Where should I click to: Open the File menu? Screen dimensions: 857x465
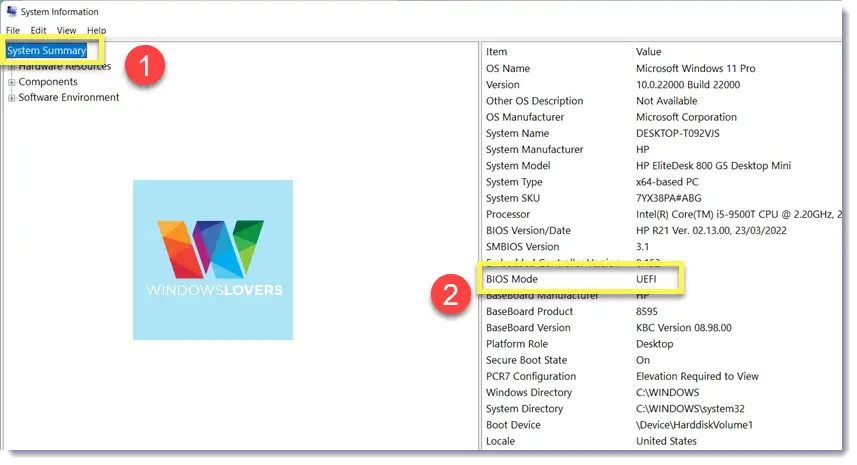click(13, 31)
